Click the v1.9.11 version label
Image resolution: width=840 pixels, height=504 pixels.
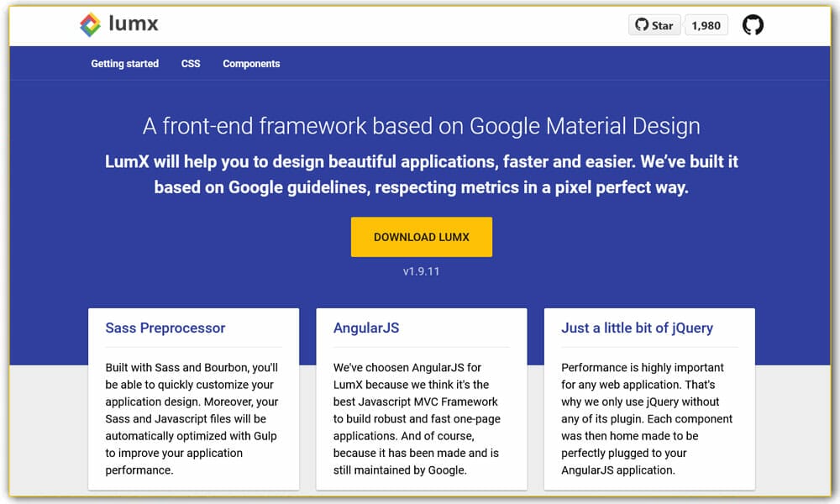421,272
